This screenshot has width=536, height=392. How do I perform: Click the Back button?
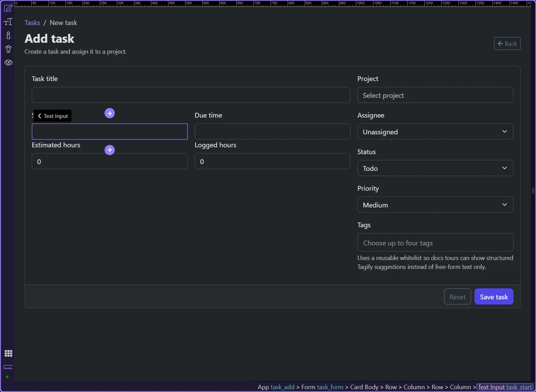click(x=506, y=43)
